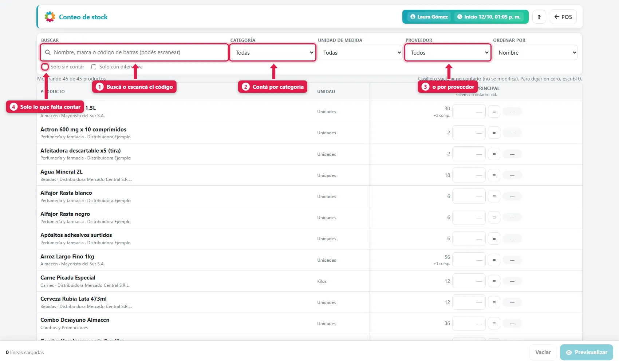Click the search magnifier icon

point(48,52)
